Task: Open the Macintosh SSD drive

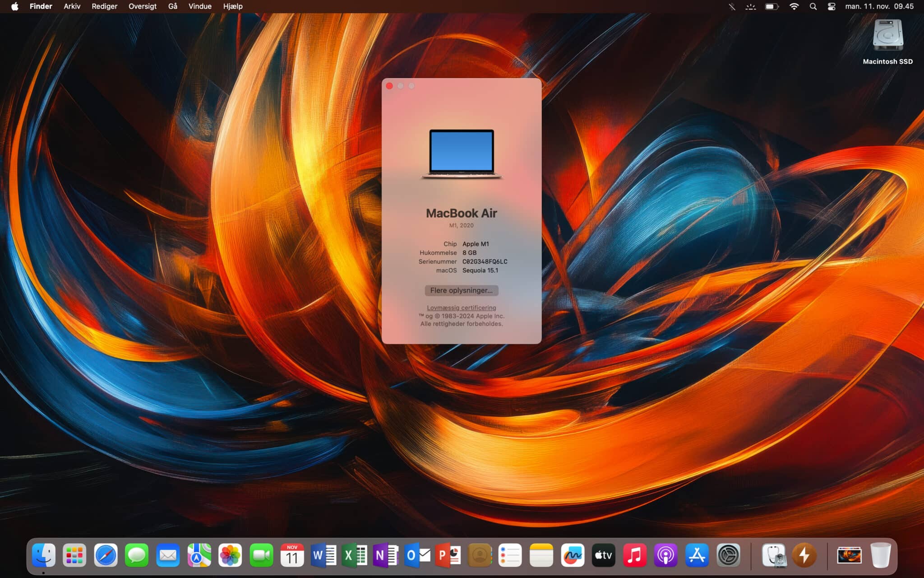Action: tap(887, 36)
